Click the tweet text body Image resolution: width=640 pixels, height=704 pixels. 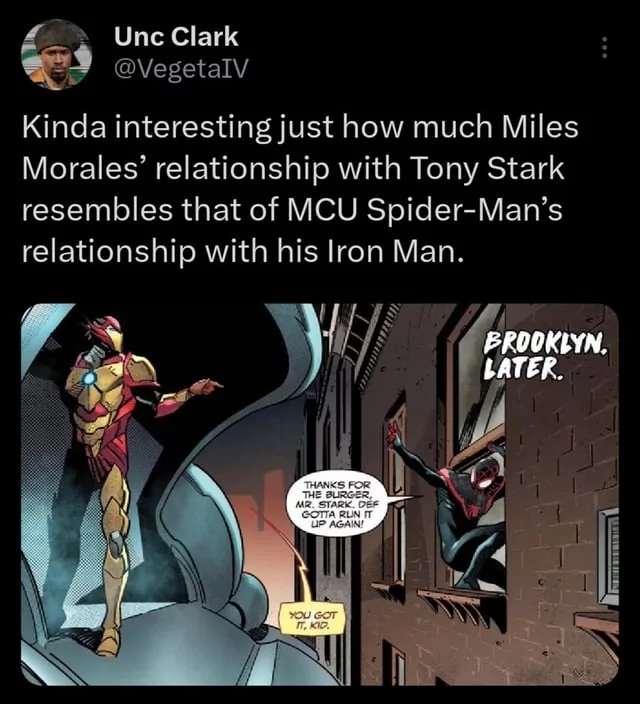pyautogui.click(x=300, y=189)
